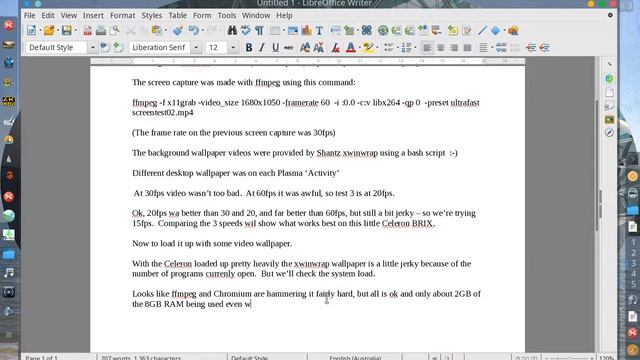Open line spacing options
The width and height of the screenshot is (640, 360).
483,47
